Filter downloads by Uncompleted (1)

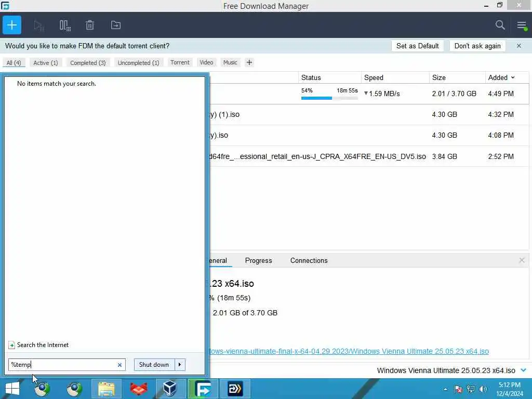pyautogui.click(x=138, y=63)
